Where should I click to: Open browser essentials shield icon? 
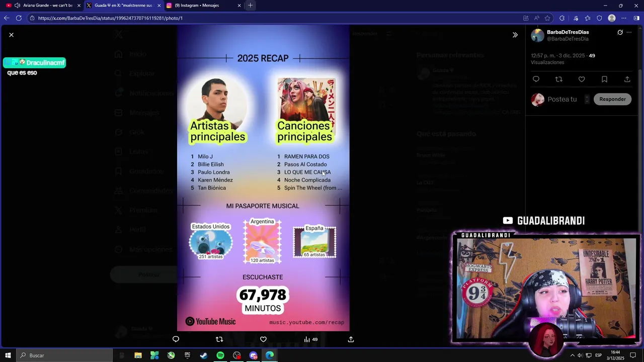(x=599, y=18)
